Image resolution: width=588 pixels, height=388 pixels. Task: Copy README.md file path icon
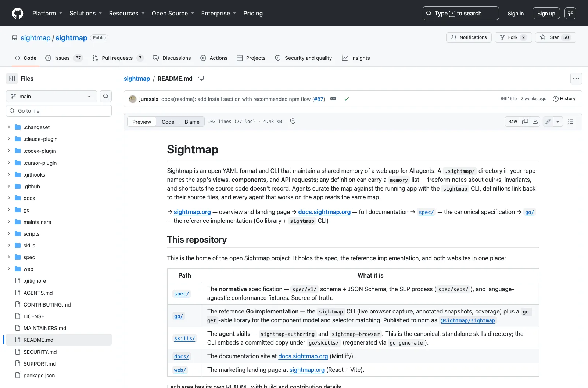(x=201, y=79)
